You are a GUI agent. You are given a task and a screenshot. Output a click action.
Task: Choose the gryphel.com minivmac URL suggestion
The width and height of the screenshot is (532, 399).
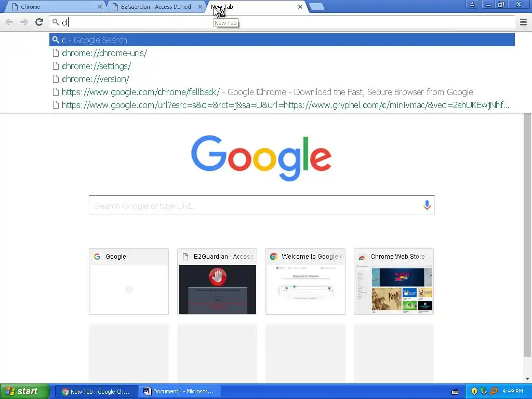pos(282,105)
